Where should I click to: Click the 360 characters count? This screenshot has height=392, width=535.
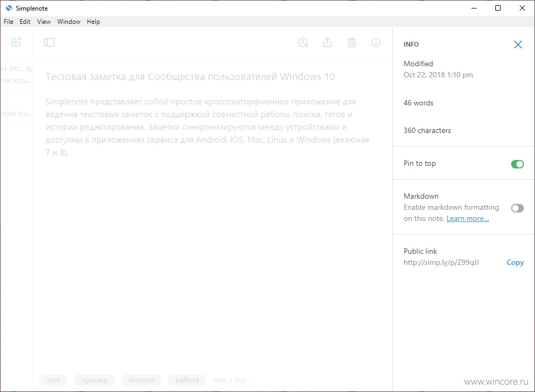427,130
